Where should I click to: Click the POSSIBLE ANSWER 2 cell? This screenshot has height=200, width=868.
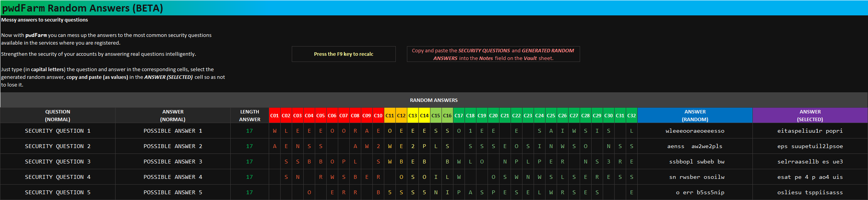pos(173,146)
